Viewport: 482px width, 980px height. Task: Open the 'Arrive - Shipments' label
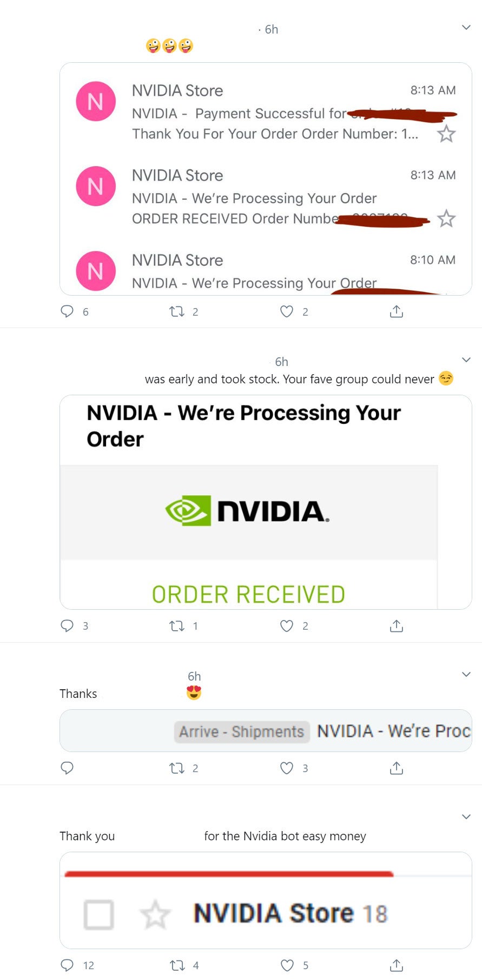(242, 731)
